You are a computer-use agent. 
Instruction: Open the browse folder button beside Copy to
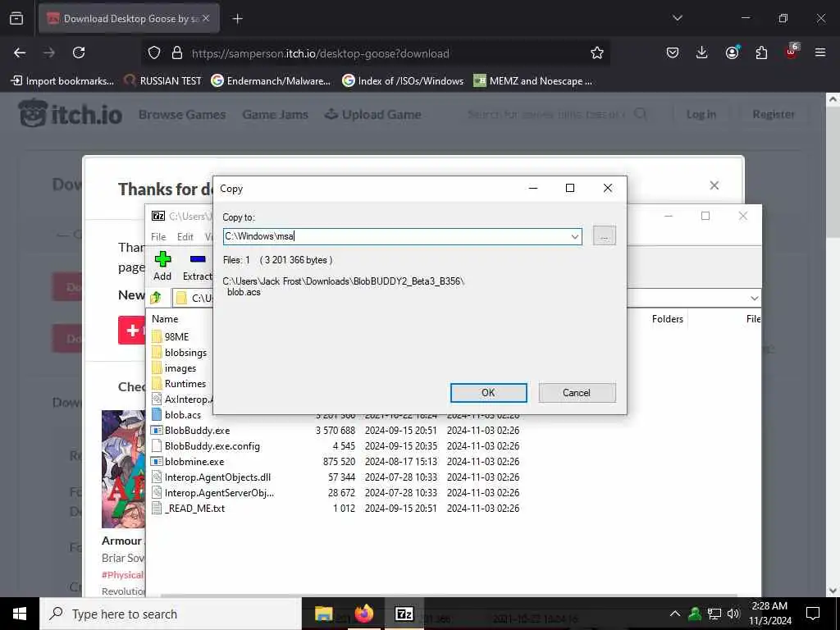click(x=605, y=235)
